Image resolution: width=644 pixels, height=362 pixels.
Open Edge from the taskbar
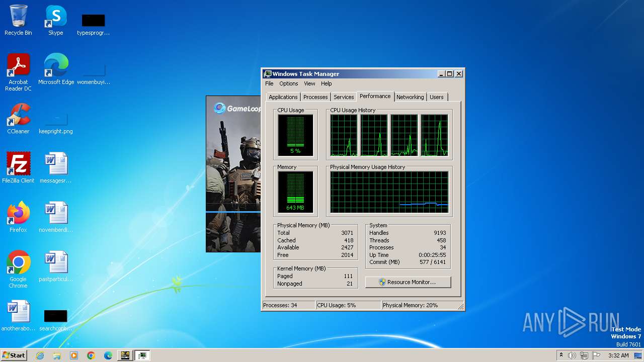tap(108, 355)
